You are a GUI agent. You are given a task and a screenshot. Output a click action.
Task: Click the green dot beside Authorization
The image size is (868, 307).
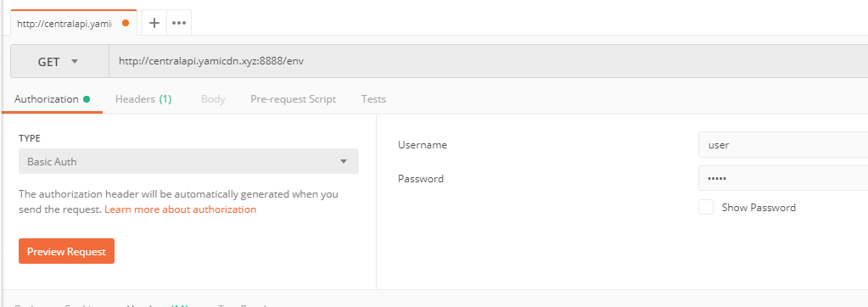point(87,99)
